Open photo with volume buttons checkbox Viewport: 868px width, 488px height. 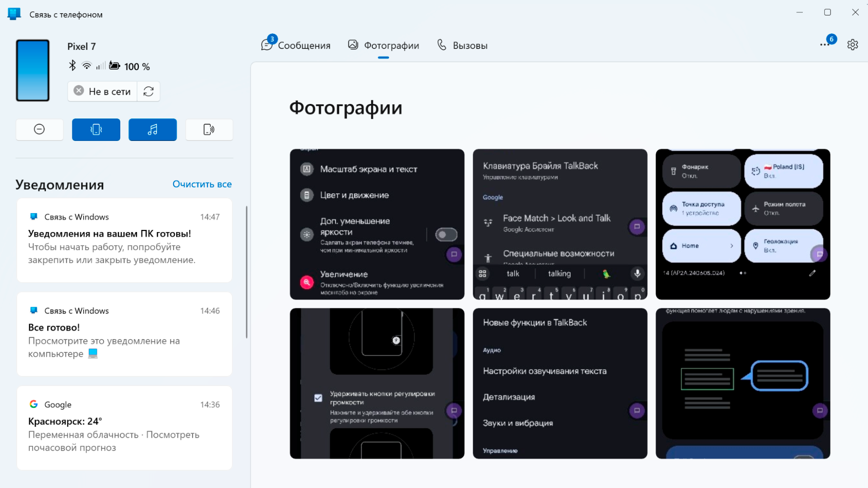coord(377,384)
